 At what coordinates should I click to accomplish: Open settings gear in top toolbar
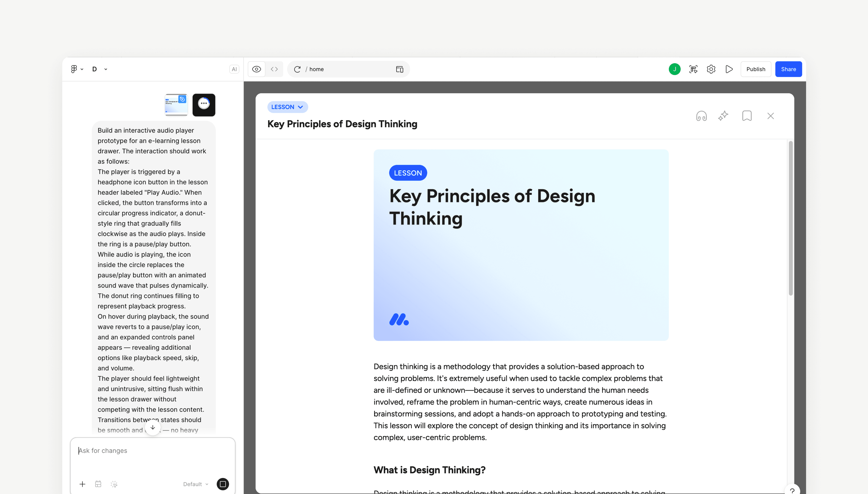(711, 69)
